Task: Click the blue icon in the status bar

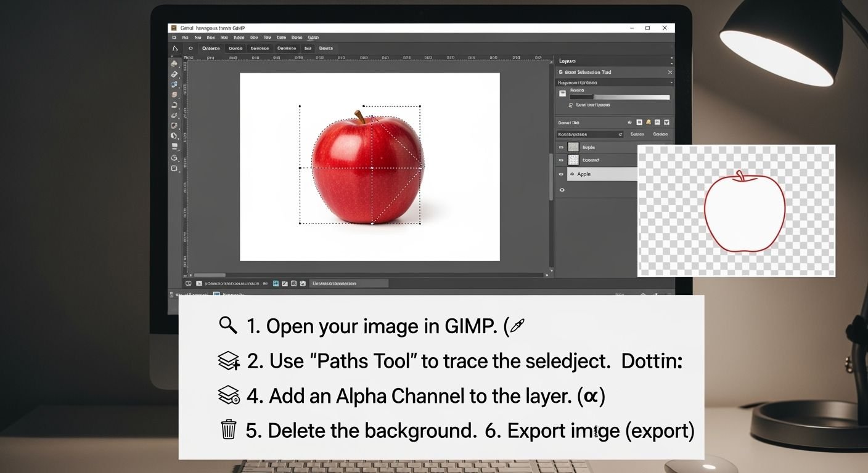Action: [x=276, y=283]
